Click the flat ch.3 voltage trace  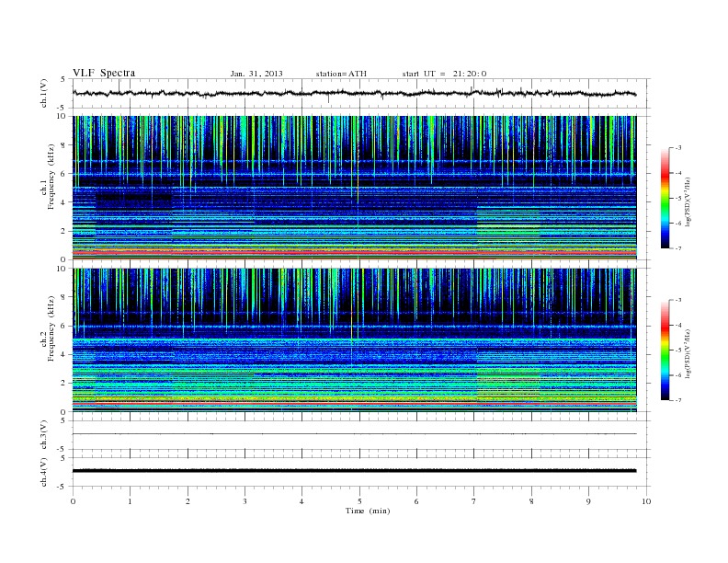pyautogui.click(x=354, y=434)
